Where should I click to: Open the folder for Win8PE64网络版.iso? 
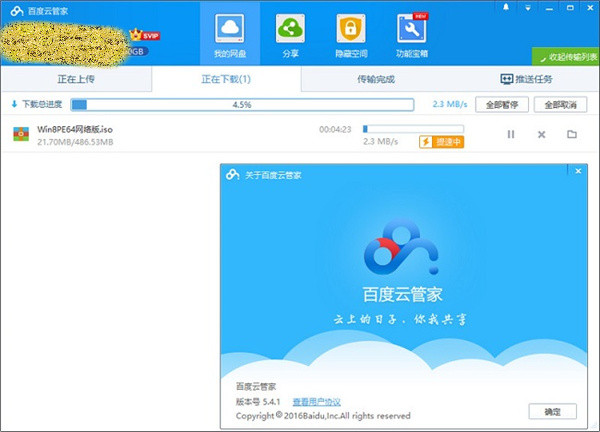coord(572,134)
